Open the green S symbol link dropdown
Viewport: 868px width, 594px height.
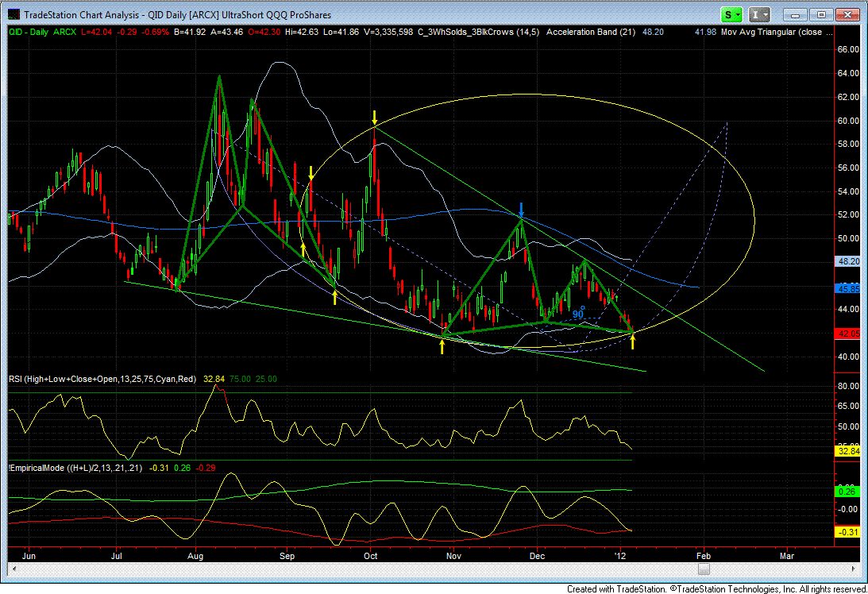[x=732, y=15]
